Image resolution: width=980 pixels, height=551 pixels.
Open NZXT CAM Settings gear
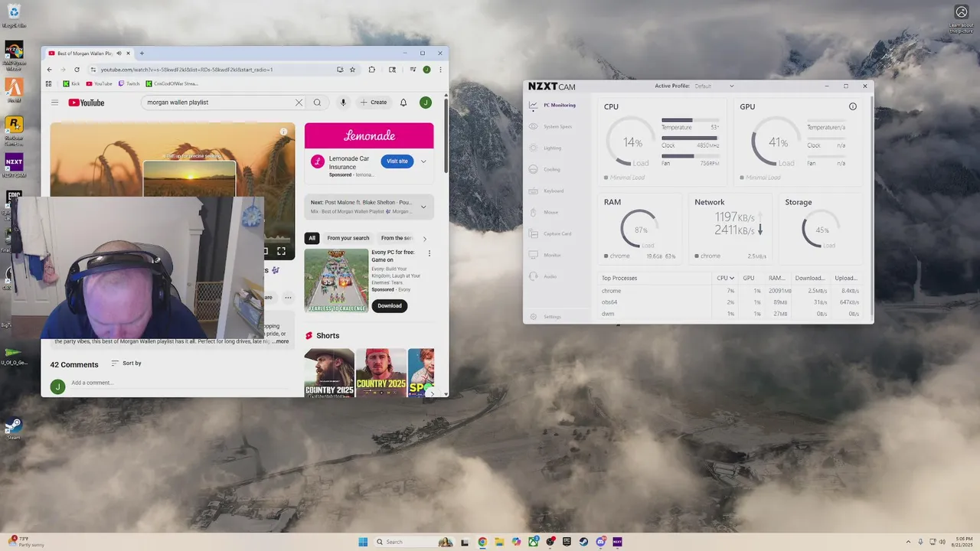point(534,317)
